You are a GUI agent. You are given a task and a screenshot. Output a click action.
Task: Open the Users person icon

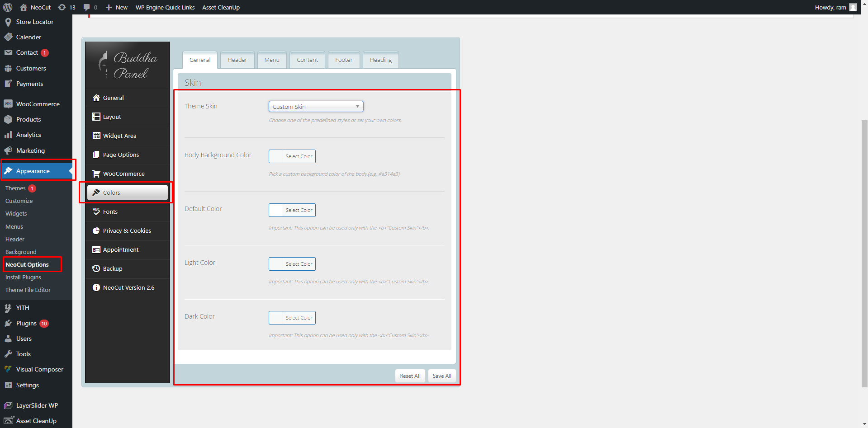click(x=8, y=339)
